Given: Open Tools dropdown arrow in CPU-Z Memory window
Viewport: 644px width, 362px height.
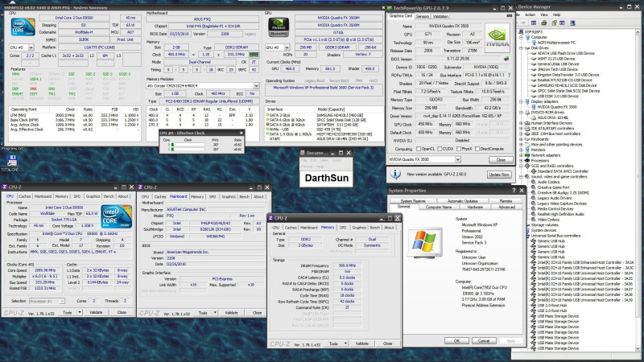Looking at the screenshot, I should coord(345,343).
